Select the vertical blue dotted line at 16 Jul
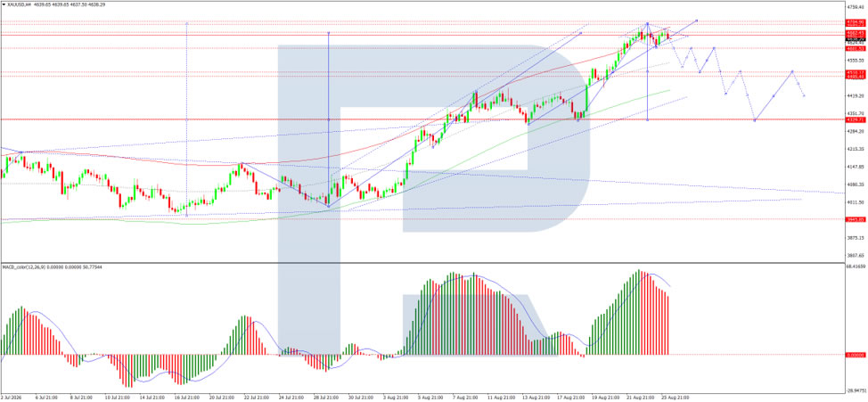The image size is (868, 402). pos(186,119)
